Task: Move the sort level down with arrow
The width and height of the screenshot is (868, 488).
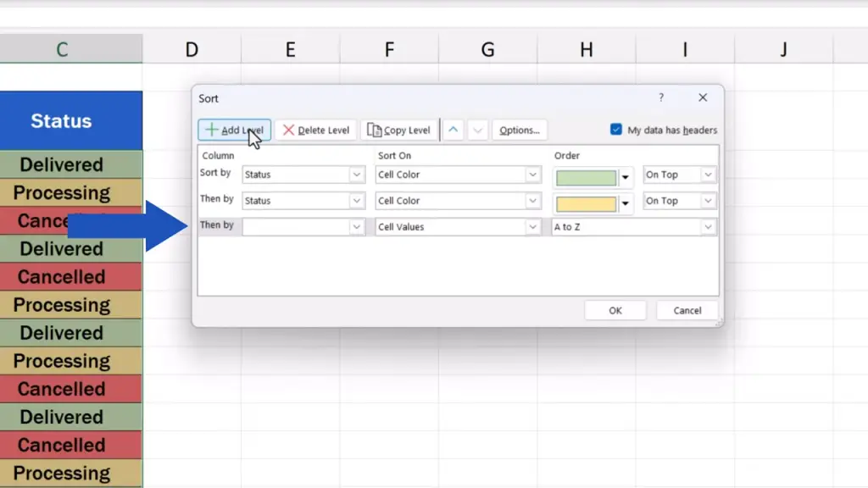Action: click(x=477, y=130)
